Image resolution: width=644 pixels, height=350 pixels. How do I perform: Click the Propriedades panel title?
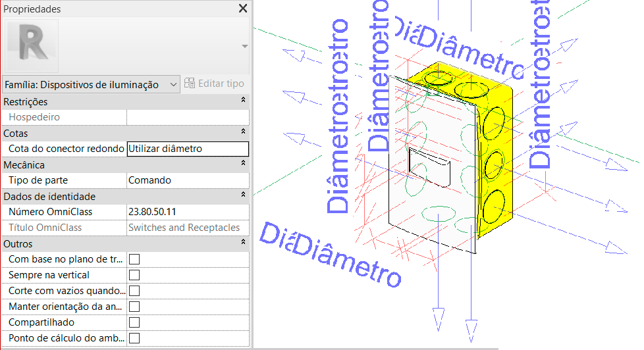click(32, 9)
